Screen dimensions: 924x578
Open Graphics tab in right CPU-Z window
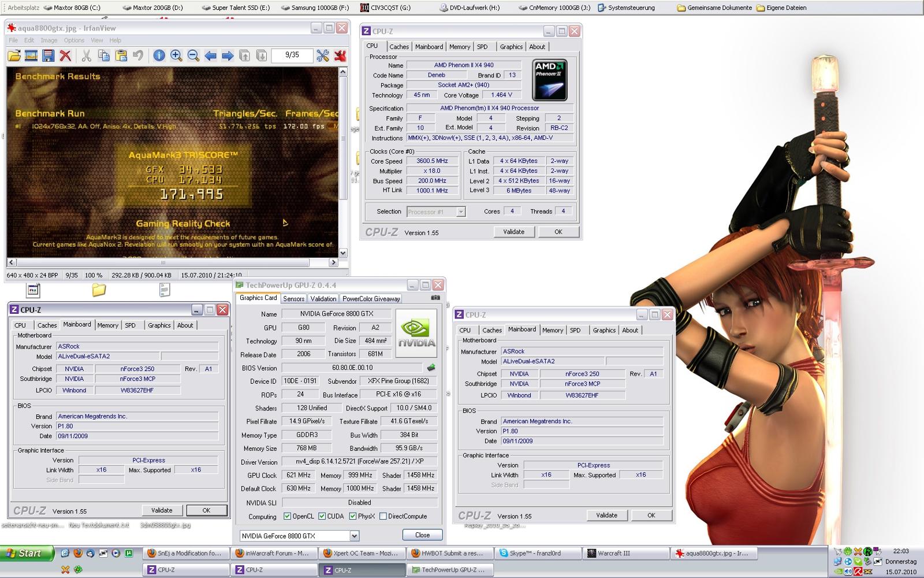click(x=604, y=331)
